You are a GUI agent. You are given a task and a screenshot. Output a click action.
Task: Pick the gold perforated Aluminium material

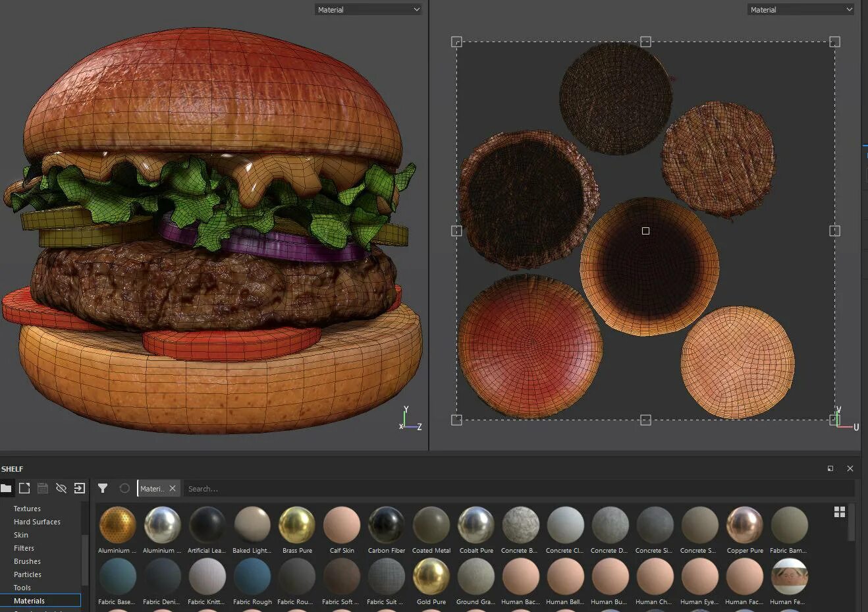pos(118,525)
